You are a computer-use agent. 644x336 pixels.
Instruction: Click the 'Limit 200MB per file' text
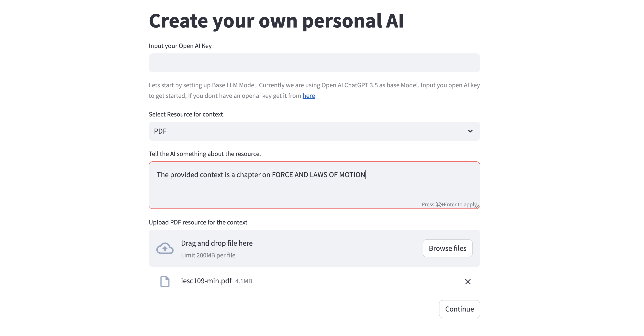tap(208, 255)
